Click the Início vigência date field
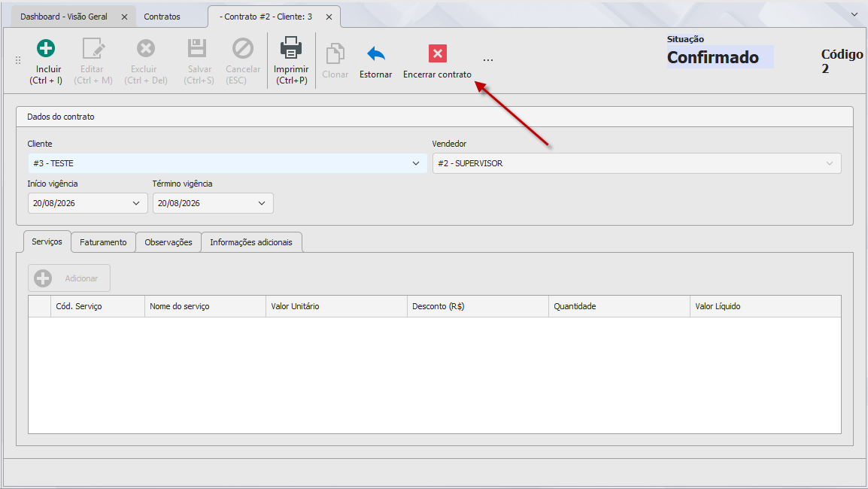 [x=87, y=203]
